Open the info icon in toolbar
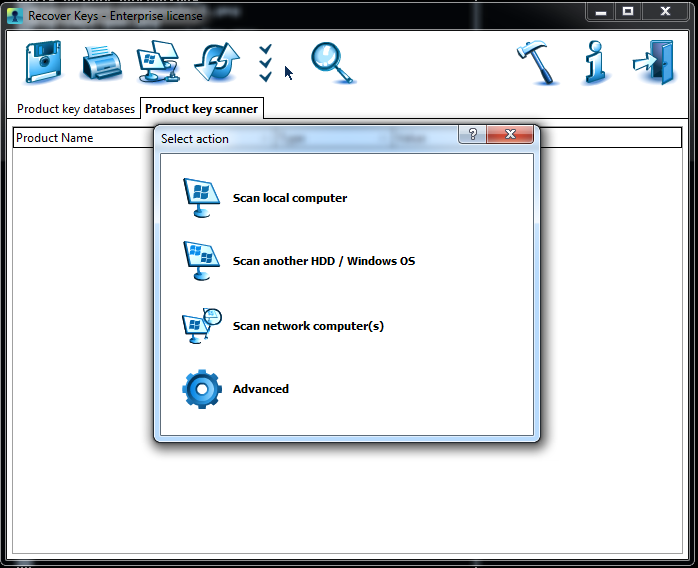Viewport: 698px width, 568px height. [x=596, y=62]
